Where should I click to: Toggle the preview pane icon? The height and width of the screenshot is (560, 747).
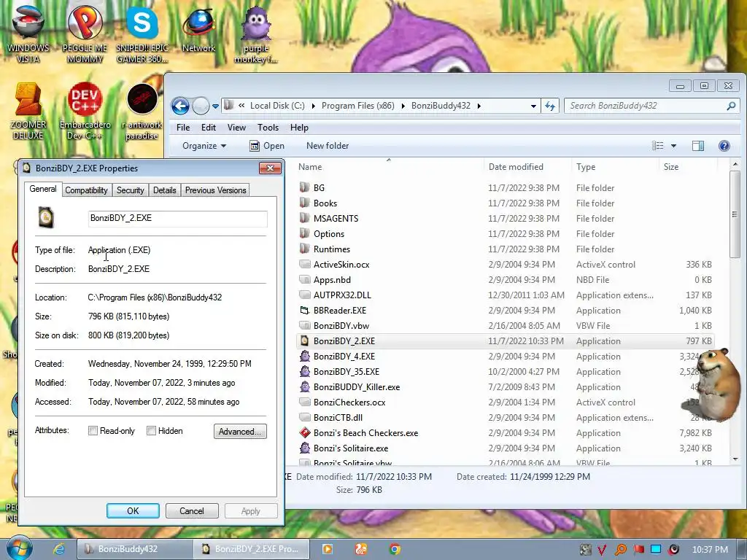[x=698, y=146]
